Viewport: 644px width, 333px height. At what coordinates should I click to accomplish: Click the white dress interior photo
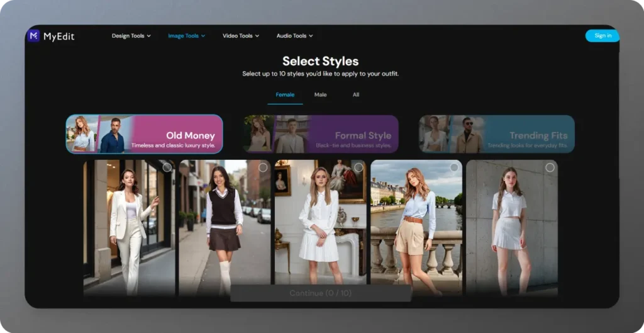point(320,222)
